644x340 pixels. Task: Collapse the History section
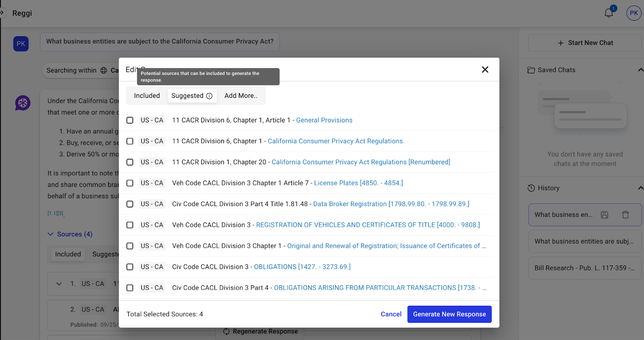coord(640,188)
